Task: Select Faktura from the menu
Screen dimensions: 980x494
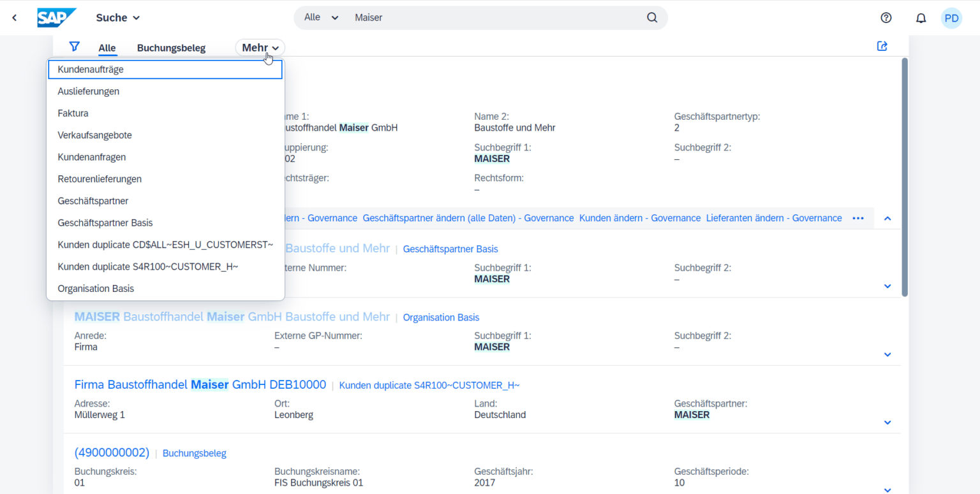Action: pyautogui.click(x=165, y=113)
